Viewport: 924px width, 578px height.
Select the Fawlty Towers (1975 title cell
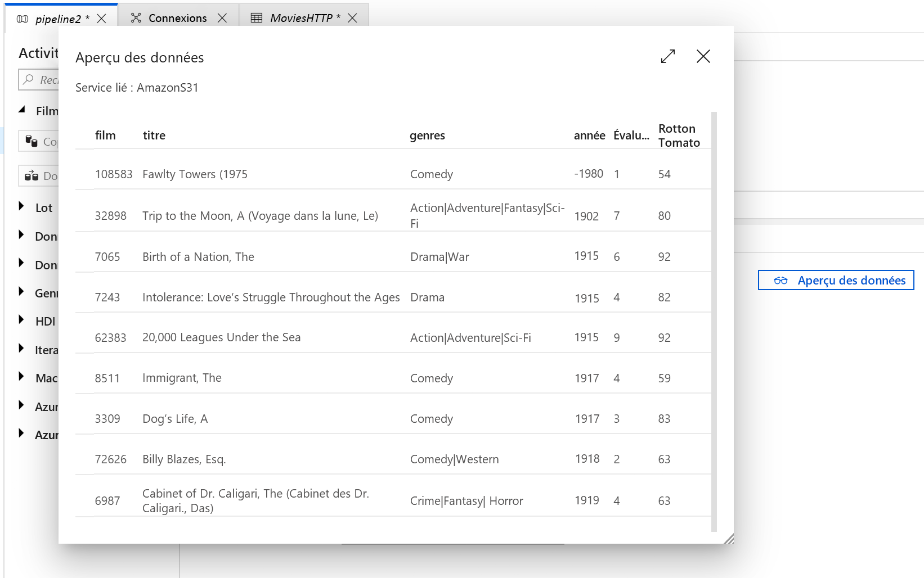[195, 174]
